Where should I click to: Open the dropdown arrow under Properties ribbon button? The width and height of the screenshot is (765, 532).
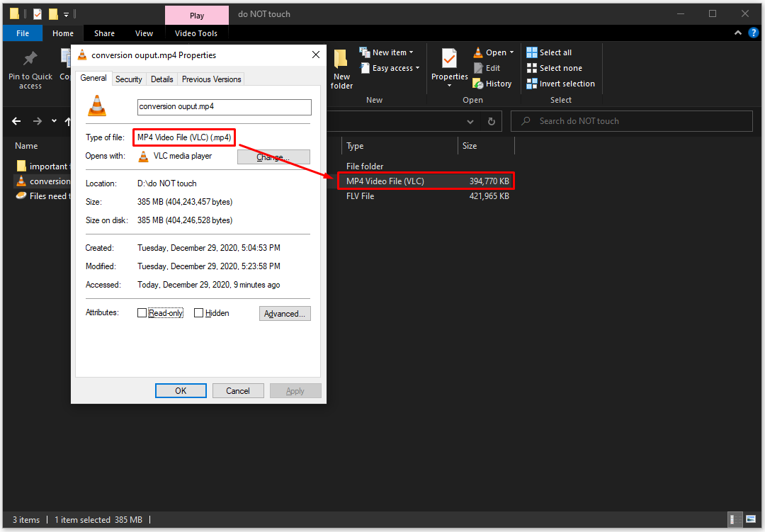[449, 86]
